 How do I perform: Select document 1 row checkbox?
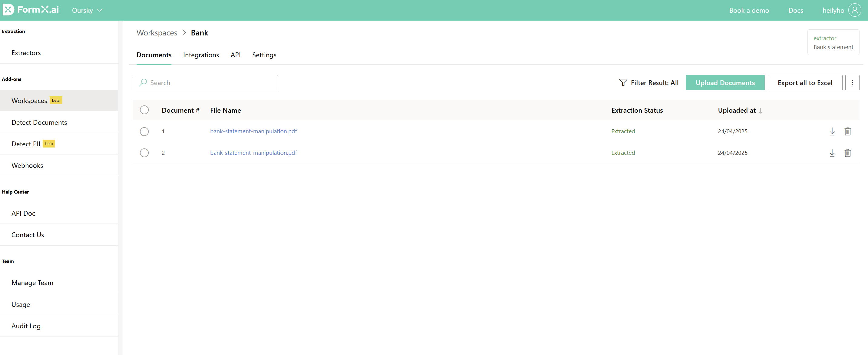tap(144, 131)
